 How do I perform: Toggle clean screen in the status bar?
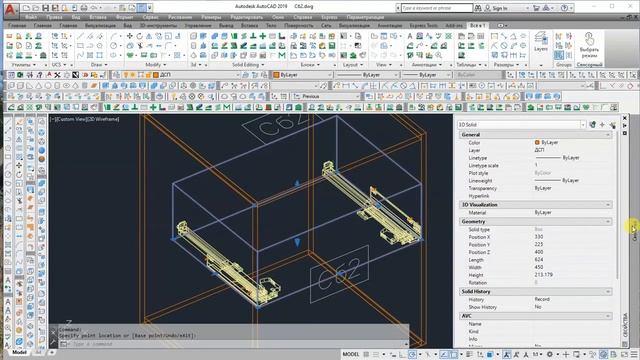coord(624,354)
